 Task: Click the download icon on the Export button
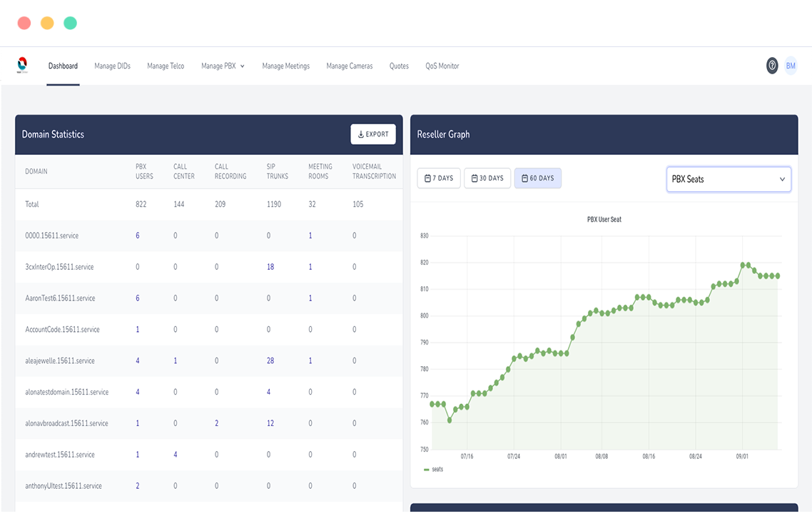360,133
